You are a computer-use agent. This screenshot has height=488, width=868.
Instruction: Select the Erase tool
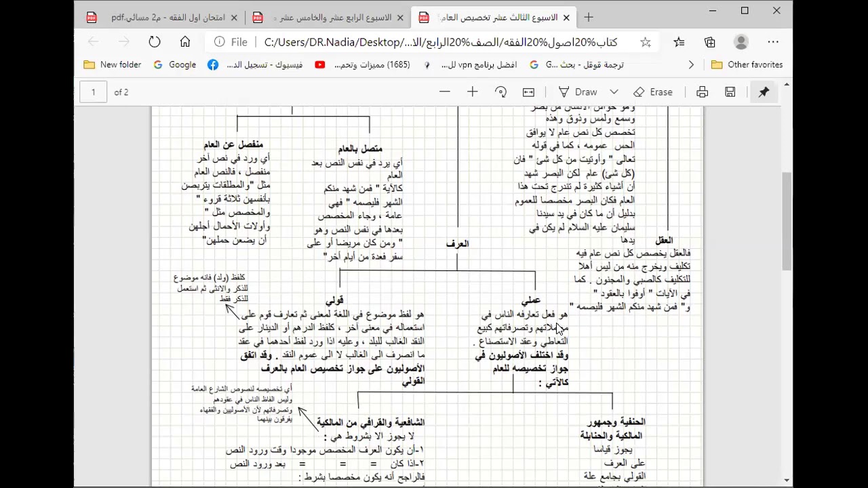[653, 92]
